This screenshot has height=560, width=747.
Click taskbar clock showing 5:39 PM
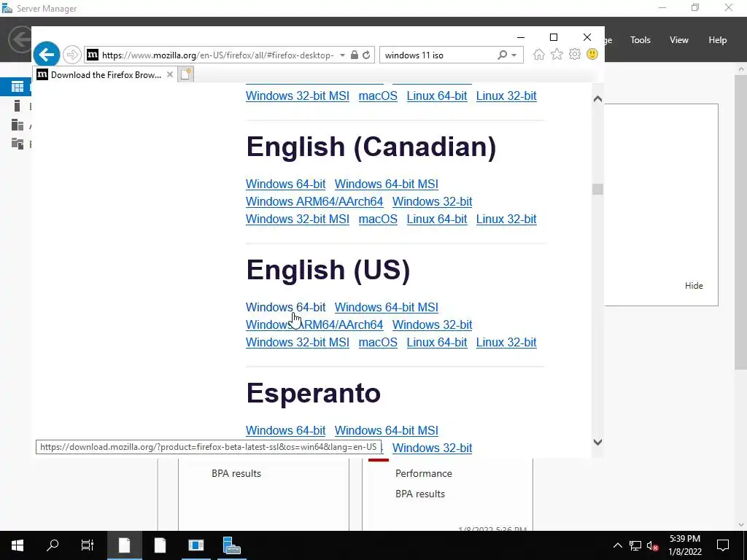click(x=684, y=545)
